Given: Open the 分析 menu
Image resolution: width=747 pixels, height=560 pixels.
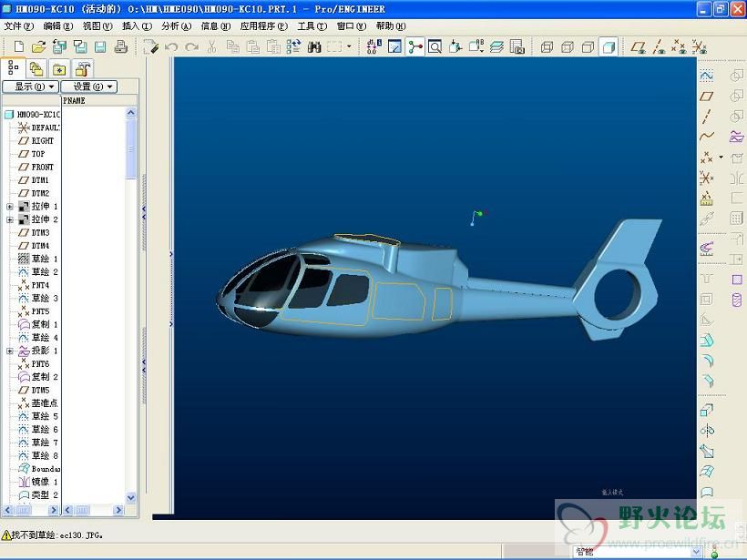Looking at the screenshot, I should point(176,26).
